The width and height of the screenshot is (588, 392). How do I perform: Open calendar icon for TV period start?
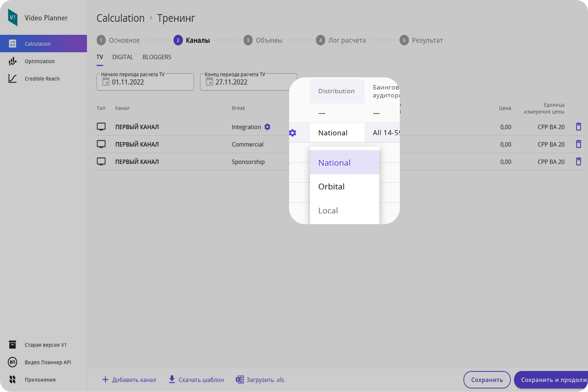106,82
